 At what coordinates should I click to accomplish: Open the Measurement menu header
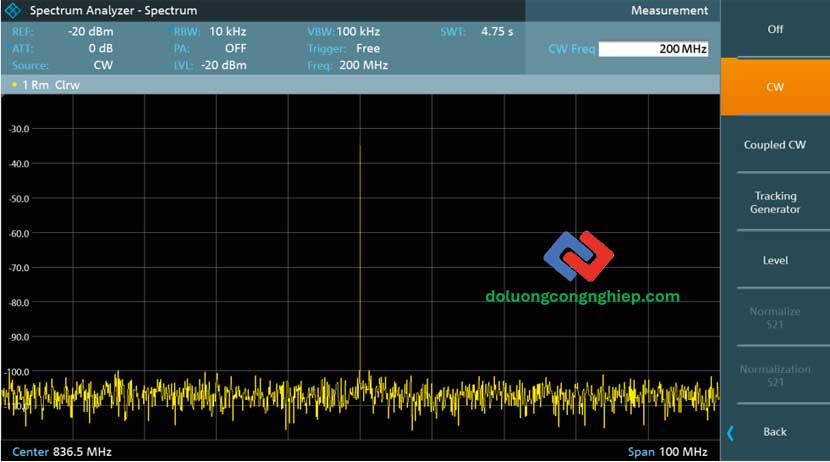(669, 10)
